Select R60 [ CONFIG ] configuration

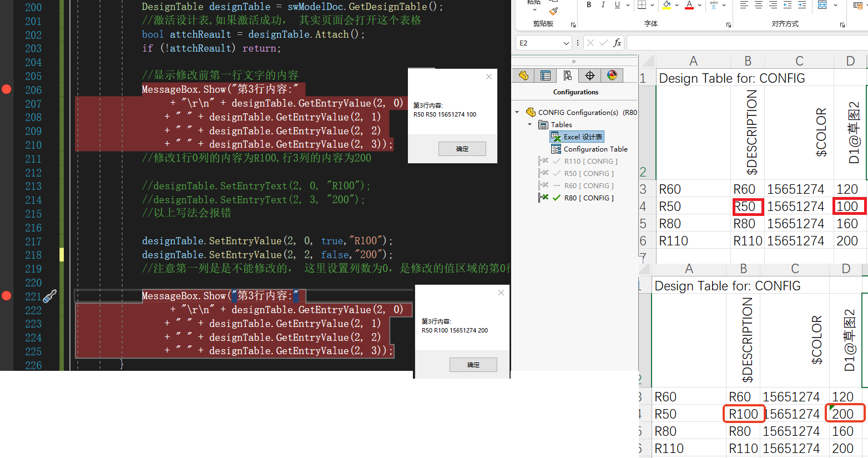[589, 185]
